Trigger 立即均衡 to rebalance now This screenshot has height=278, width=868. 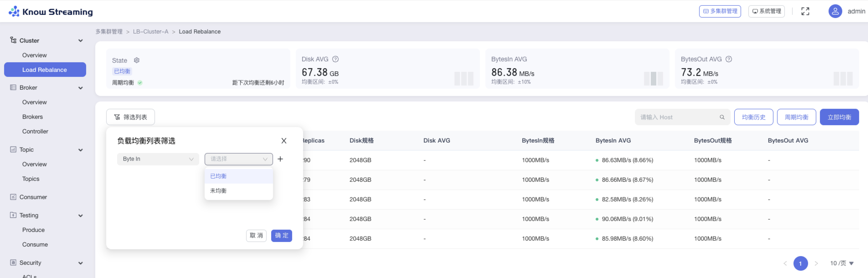(x=839, y=117)
